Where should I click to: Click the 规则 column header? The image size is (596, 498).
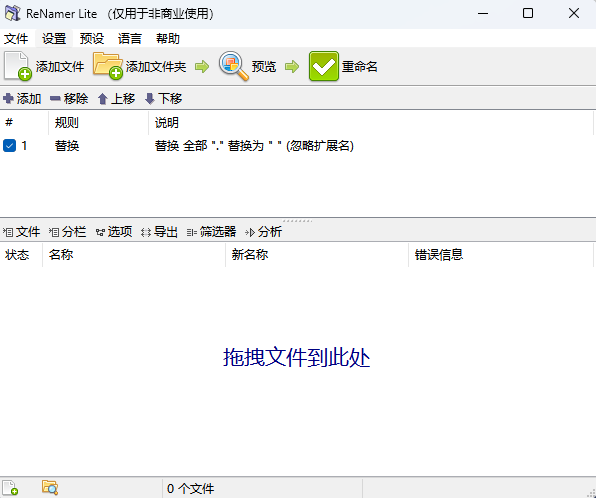click(x=98, y=122)
